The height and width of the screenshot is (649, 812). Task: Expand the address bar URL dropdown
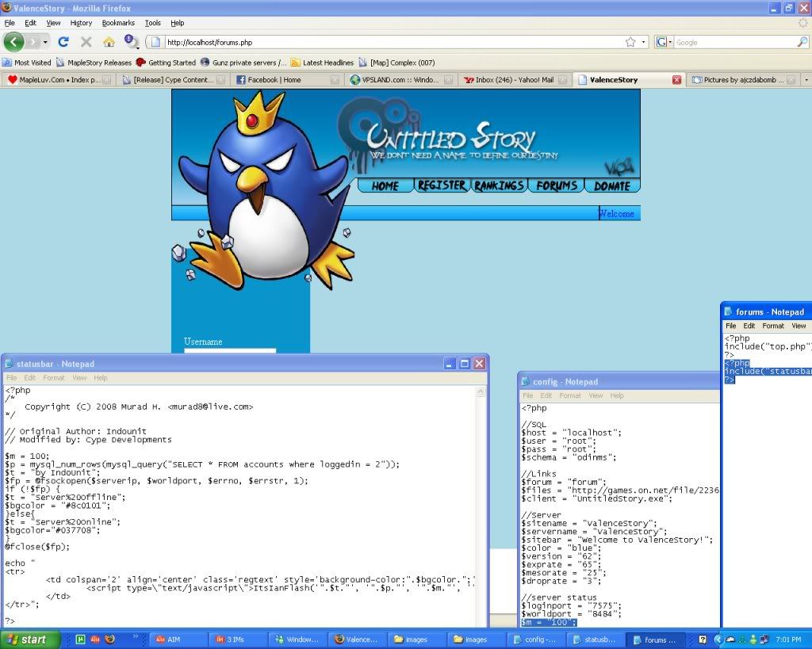tap(643, 42)
